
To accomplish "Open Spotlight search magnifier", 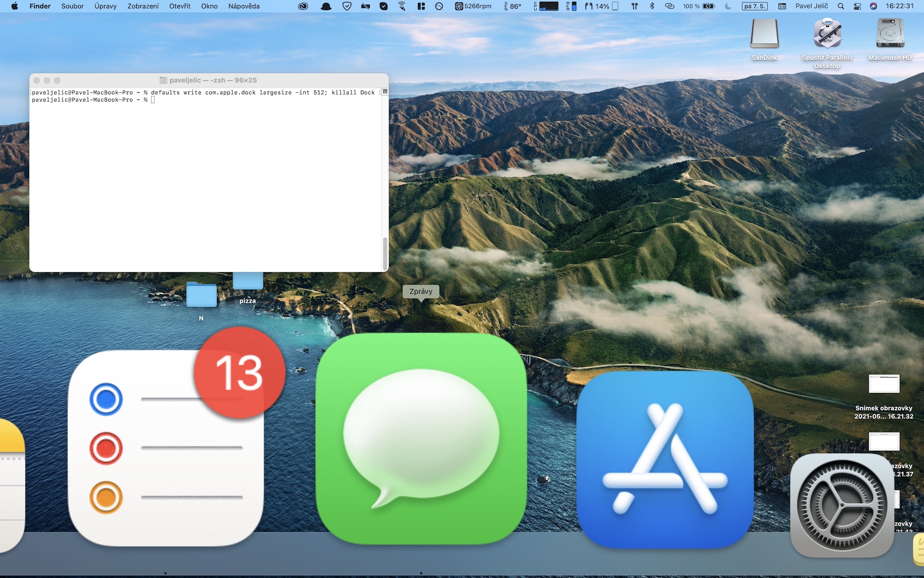I will point(841,6).
